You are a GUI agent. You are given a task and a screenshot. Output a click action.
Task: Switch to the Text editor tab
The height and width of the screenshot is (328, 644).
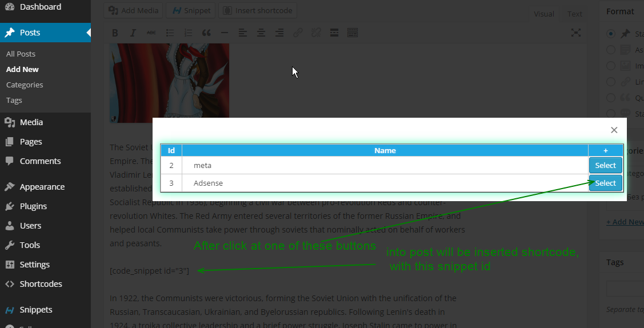point(575,14)
